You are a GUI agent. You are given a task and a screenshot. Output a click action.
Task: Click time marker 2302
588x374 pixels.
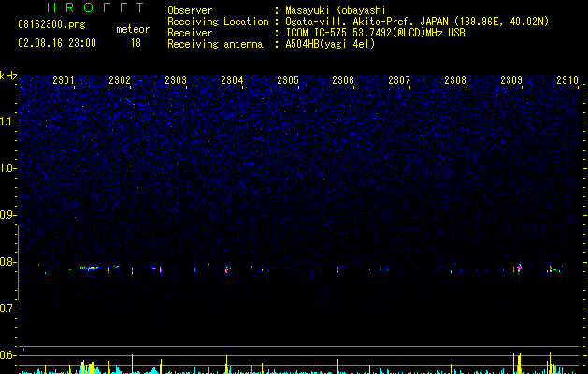click(x=120, y=80)
